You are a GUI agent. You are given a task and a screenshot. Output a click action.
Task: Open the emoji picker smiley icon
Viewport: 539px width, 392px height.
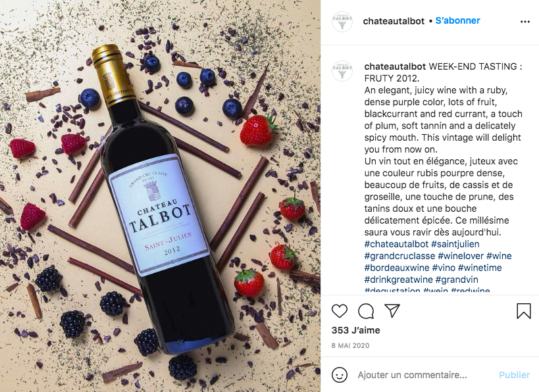pyautogui.click(x=340, y=375)
